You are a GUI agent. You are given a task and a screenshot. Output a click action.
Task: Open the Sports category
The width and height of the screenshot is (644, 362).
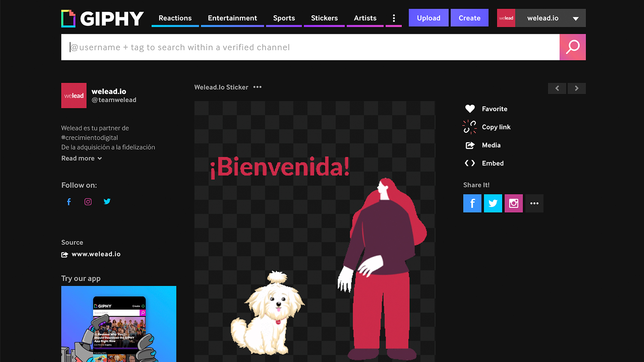pyautogui.click(x=284, y=18)
